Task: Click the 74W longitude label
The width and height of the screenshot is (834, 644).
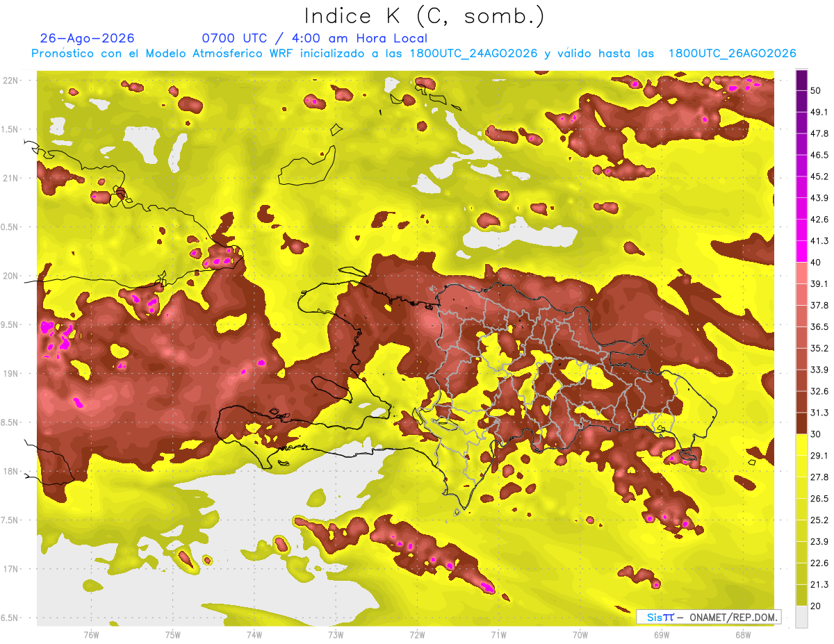Action: pos(254,634)
